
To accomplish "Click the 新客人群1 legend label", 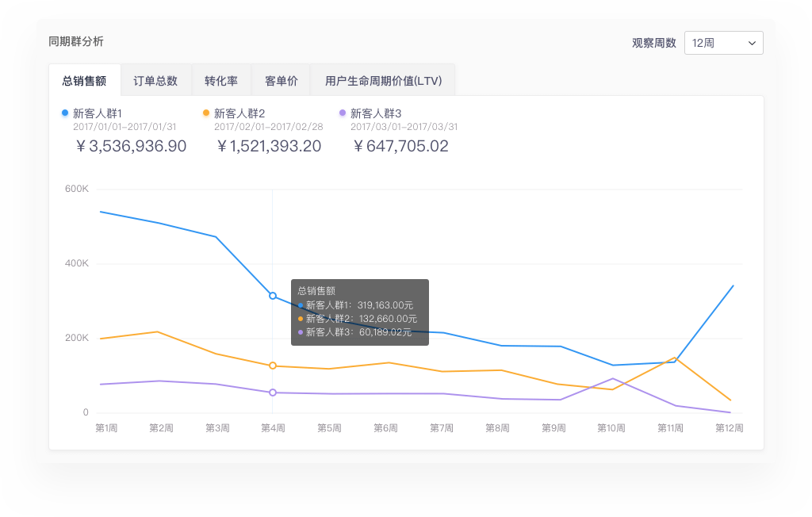I will pos(97,113).
